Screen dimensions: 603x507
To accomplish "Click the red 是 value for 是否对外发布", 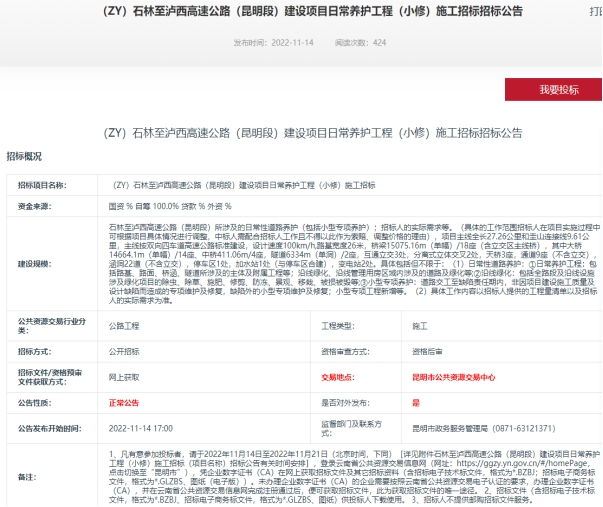I will [x=415, y=402].
